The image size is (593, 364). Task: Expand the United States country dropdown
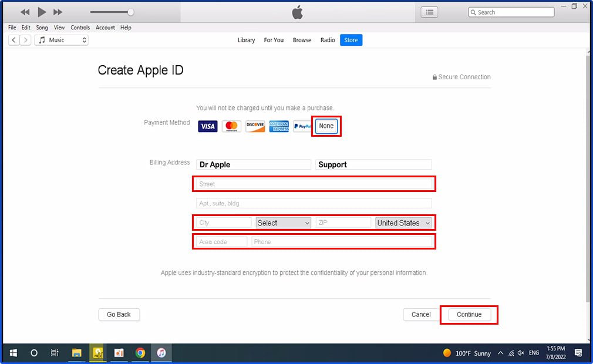coord(403,223)
